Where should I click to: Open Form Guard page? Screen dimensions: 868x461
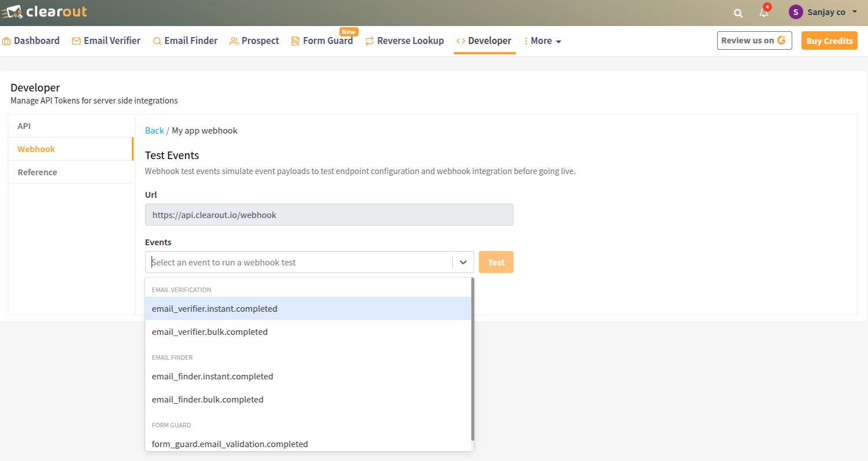click(322, 41)
